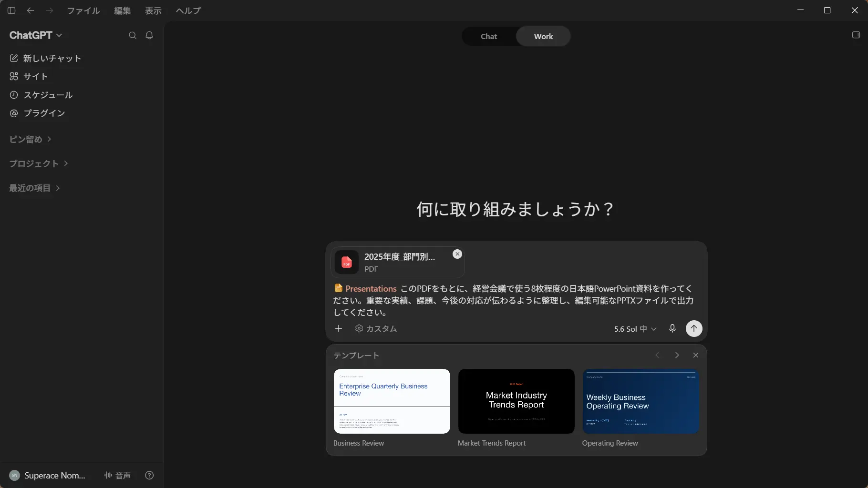Start 音声 voice mode
This screenshot has width=868, height=488.
coord(117,475)
